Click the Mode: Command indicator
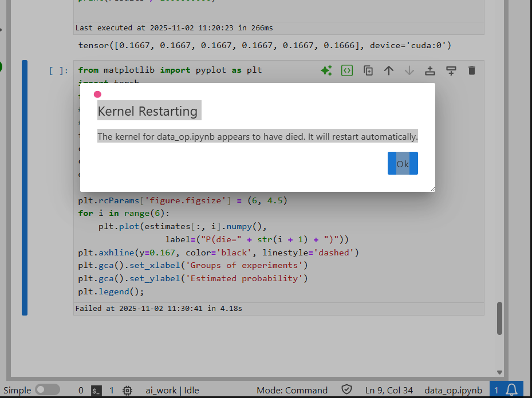 (292, 390)
